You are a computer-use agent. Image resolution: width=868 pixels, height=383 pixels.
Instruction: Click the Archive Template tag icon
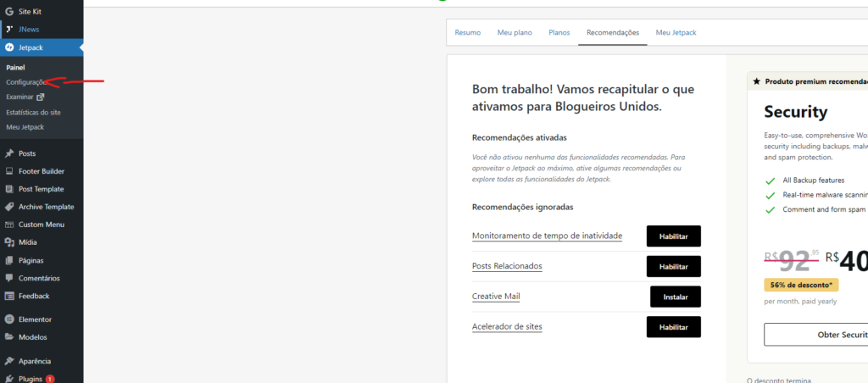click(9, 207)
